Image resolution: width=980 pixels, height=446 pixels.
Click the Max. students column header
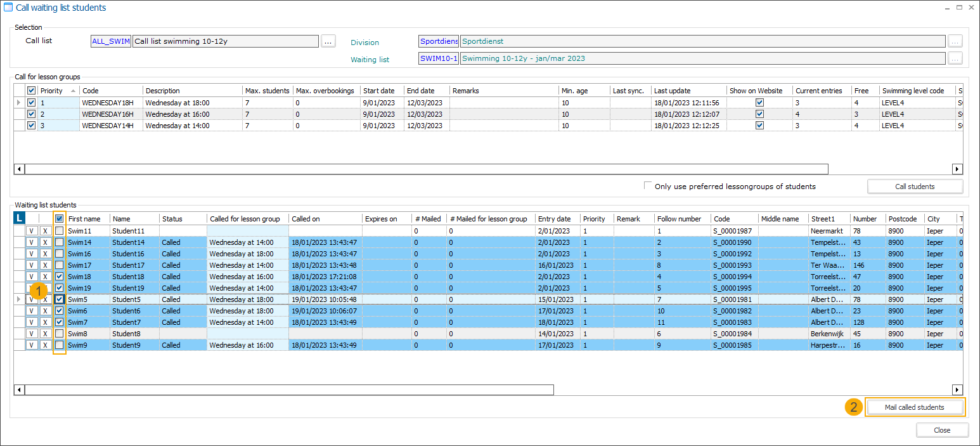[x=268, y=91]
